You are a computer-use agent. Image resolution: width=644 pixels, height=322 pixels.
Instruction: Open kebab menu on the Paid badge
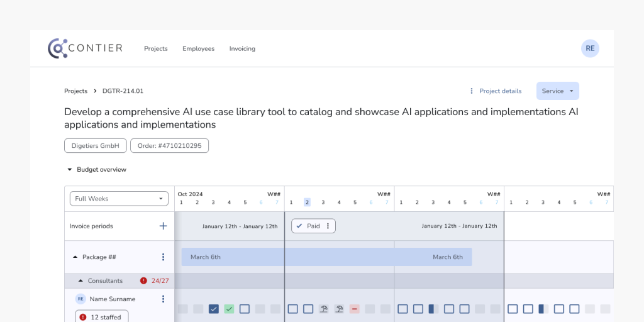(328, 226)
